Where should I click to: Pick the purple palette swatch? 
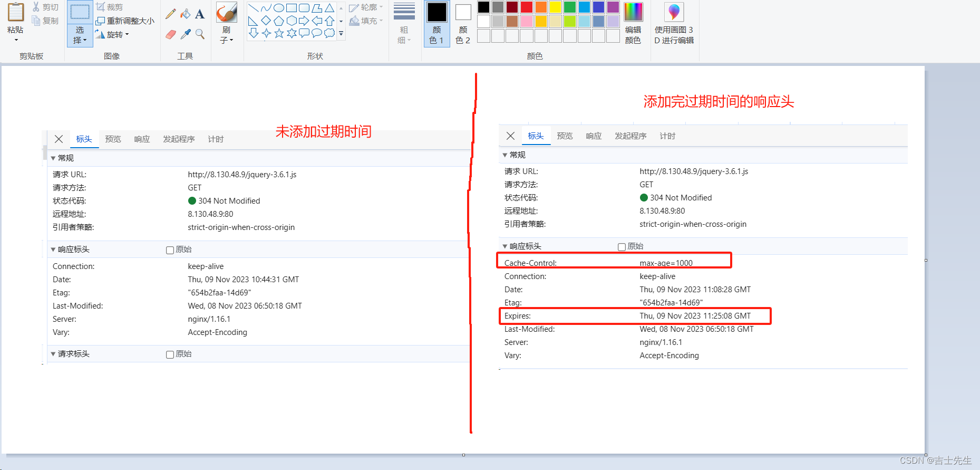click(x=613, y=7)
